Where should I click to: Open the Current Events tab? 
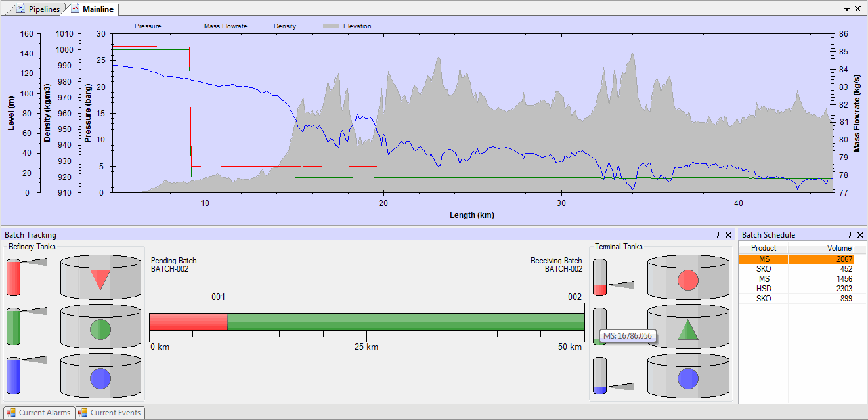tap(110, 413)
